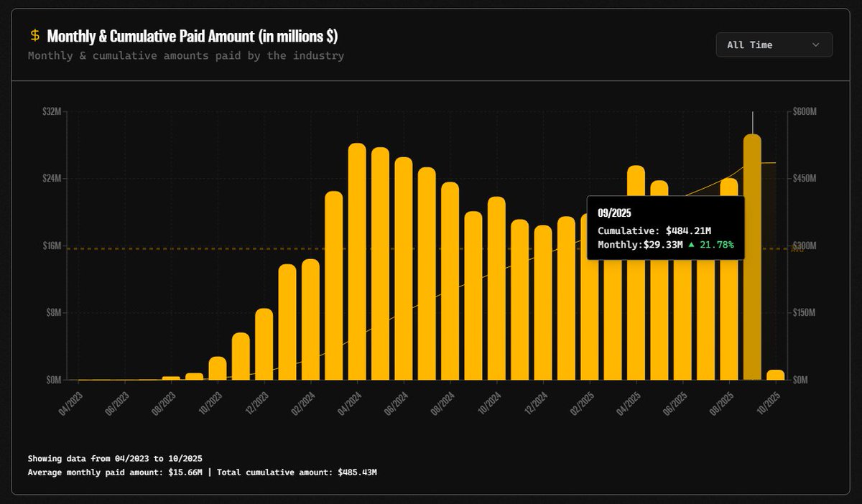Click the chevron on the time filter
862x504 pixels.
click(x=816, y=45)
